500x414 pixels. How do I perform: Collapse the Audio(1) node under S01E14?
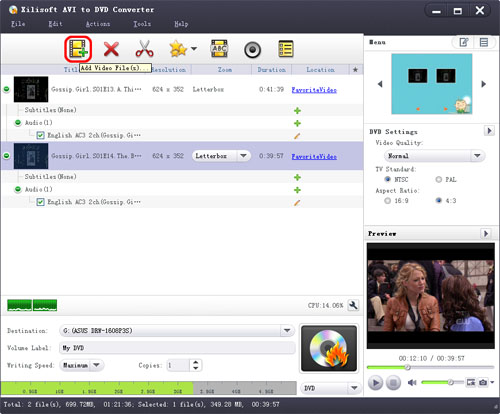pos(18,189)
